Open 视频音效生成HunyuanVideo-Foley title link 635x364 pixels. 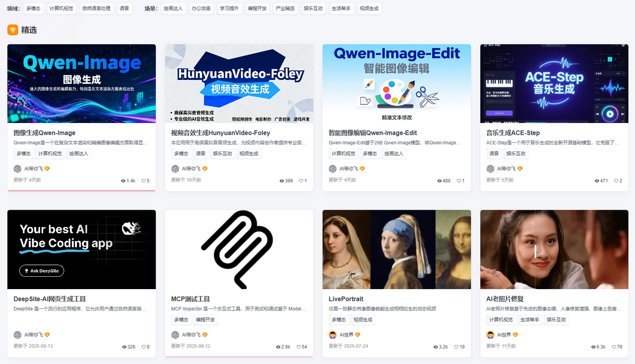[221, 133]
